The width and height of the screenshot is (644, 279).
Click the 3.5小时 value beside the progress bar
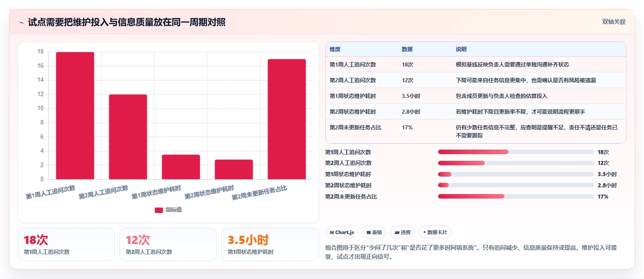tap(607, 174)
